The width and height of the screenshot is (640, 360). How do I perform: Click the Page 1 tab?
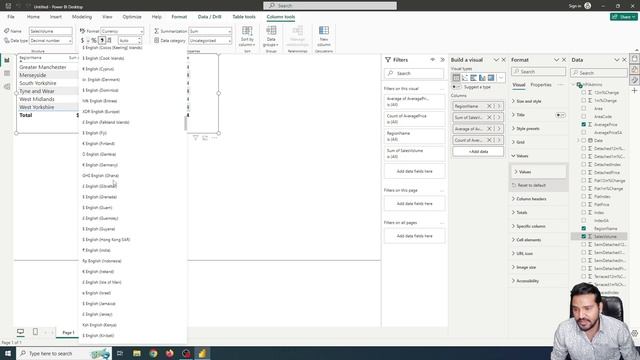[x=68, y=333]
